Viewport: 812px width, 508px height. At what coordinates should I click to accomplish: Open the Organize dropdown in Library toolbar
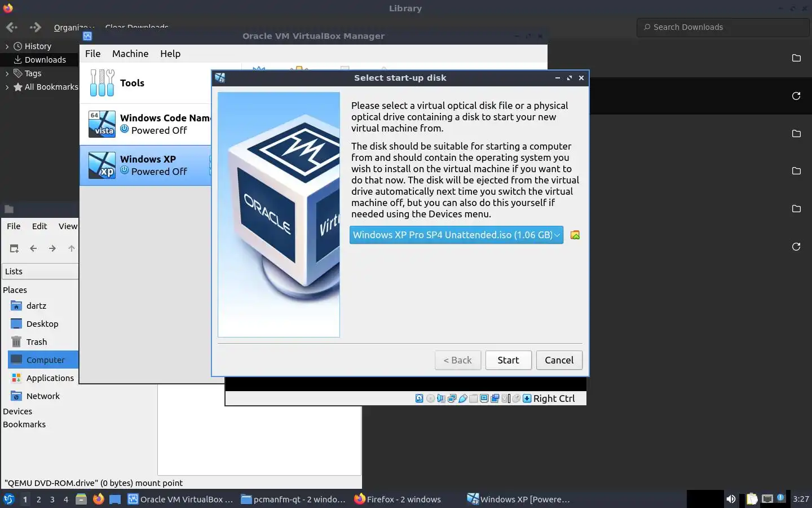tap(74, 27)
